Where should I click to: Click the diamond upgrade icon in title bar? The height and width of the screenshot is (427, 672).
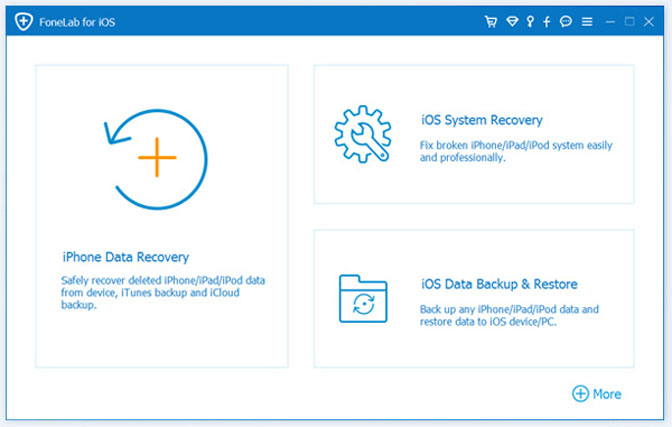click(x=512, y=21)
